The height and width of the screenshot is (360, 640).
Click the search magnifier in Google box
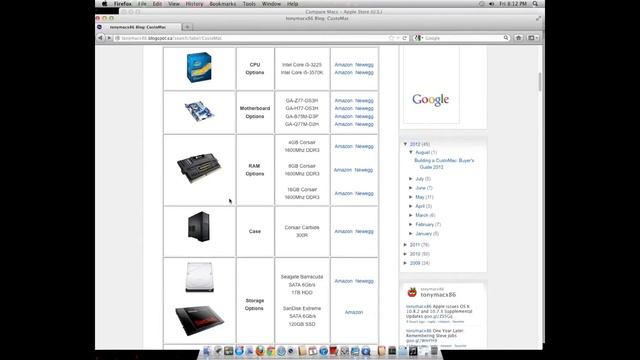[x=506, y=38]
